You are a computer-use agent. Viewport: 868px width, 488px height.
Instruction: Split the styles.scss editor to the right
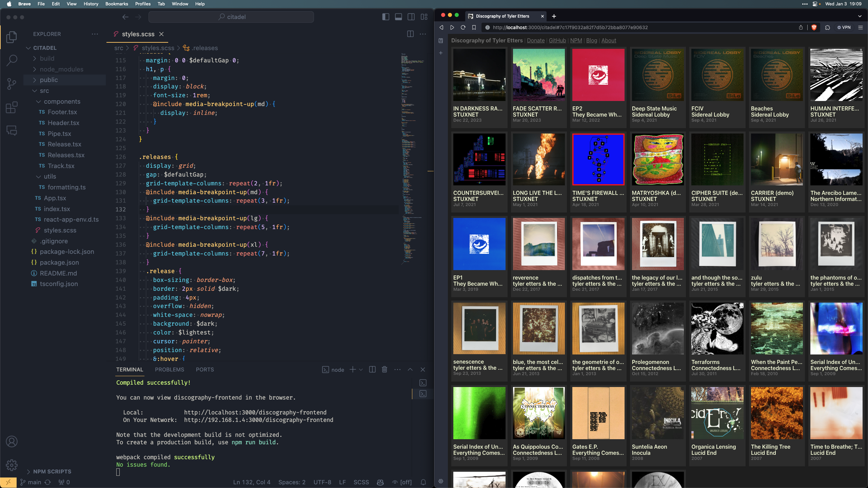tap(410, 34)
